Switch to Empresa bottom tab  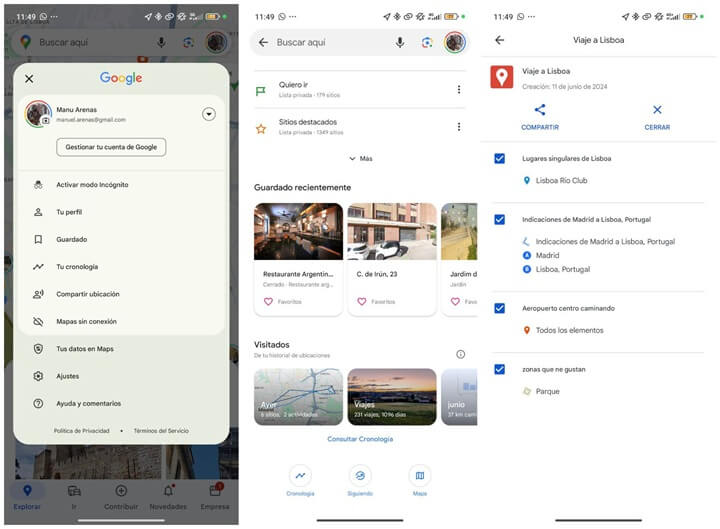(x=215, y=497)
